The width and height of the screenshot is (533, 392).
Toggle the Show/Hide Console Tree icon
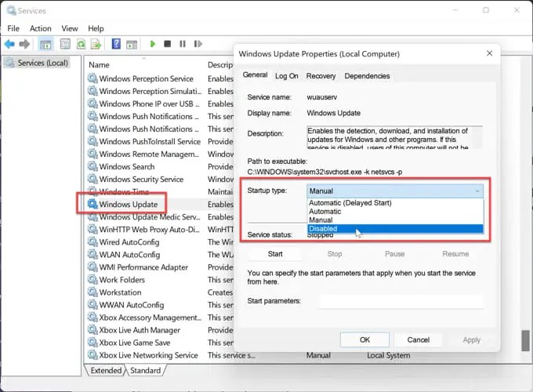(45, 44)
